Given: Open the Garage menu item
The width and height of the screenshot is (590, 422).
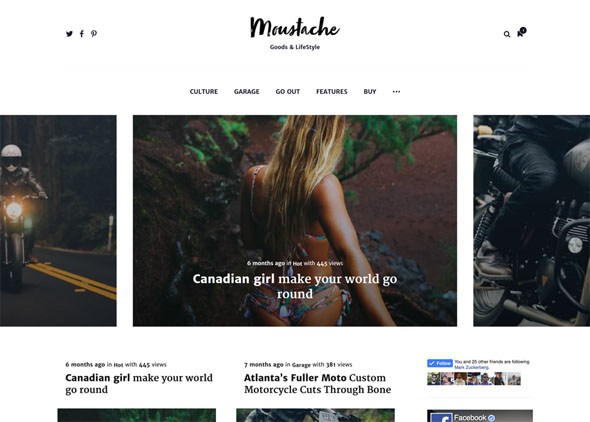Looking at the screenshot, I should (x=246, y=91).
